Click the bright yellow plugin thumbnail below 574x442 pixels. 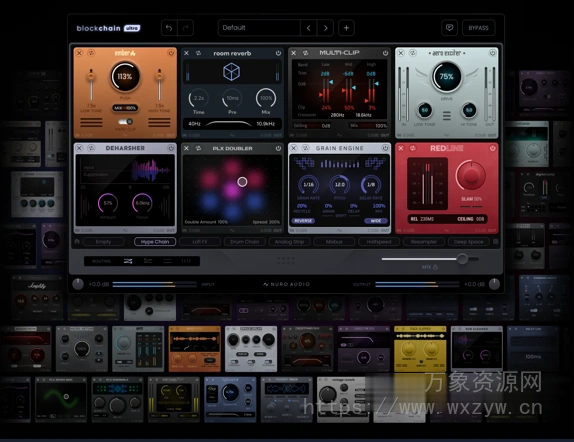(x=420, y=349)
